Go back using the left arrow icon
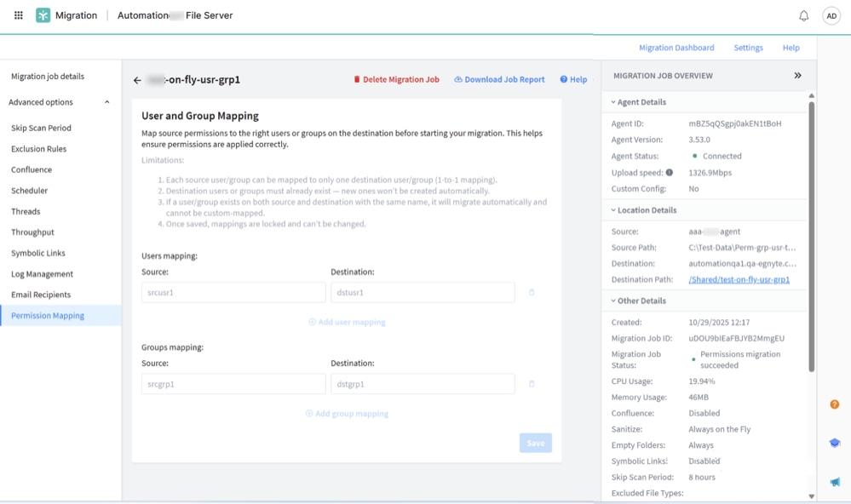 (x=137, y=80)
